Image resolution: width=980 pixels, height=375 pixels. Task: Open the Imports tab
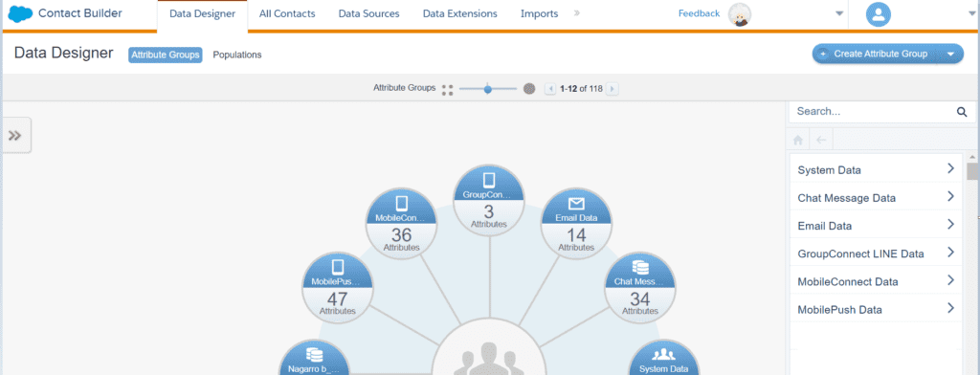[540, 13]
